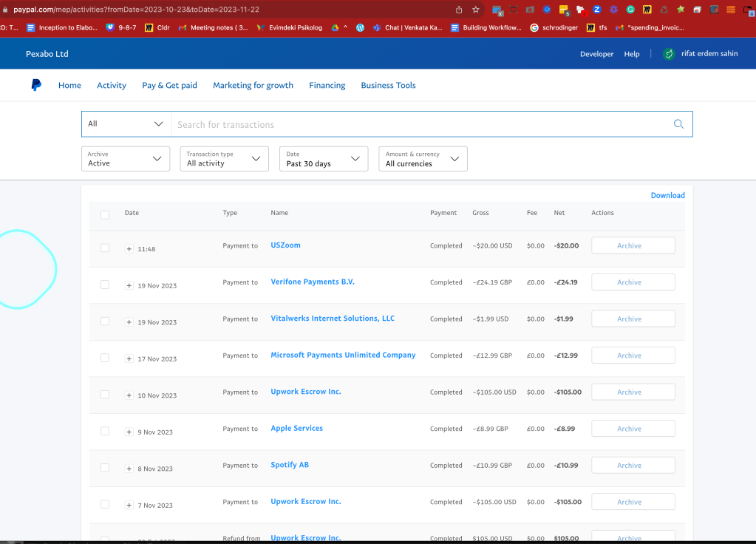Expand the 17 Nov 2023 Microsoft row
756x544 pixels.
129,358
